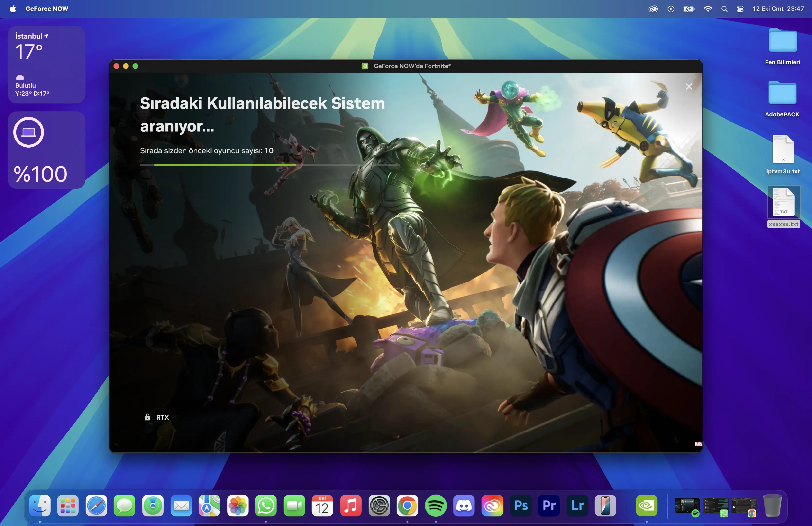Select the iptvm3u.txt file

point(783,155)
